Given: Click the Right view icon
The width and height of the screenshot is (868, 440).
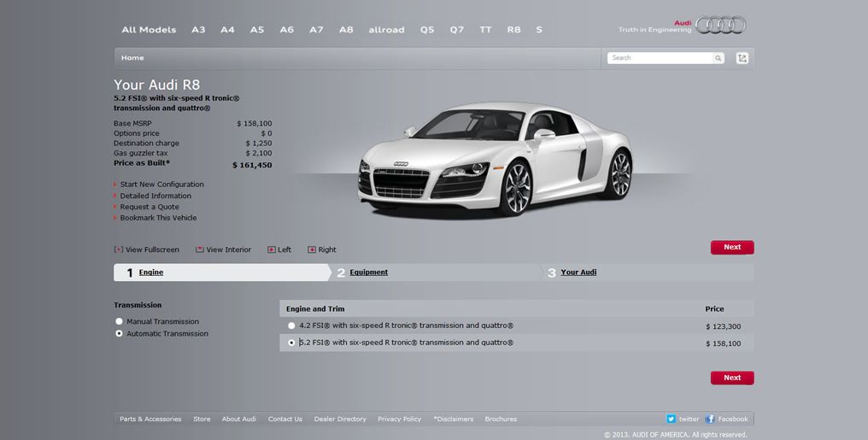Looking at the screenshot, I should (312, 249).
